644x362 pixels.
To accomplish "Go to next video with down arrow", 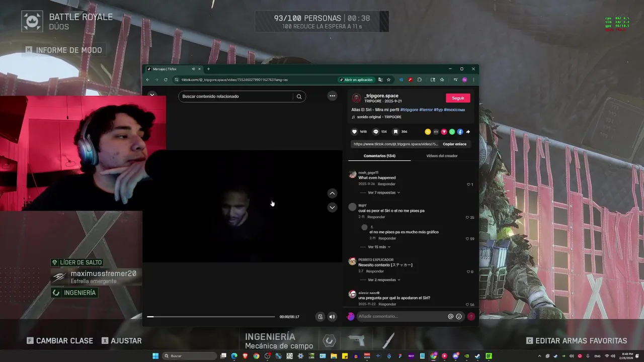I will (332, 207).
